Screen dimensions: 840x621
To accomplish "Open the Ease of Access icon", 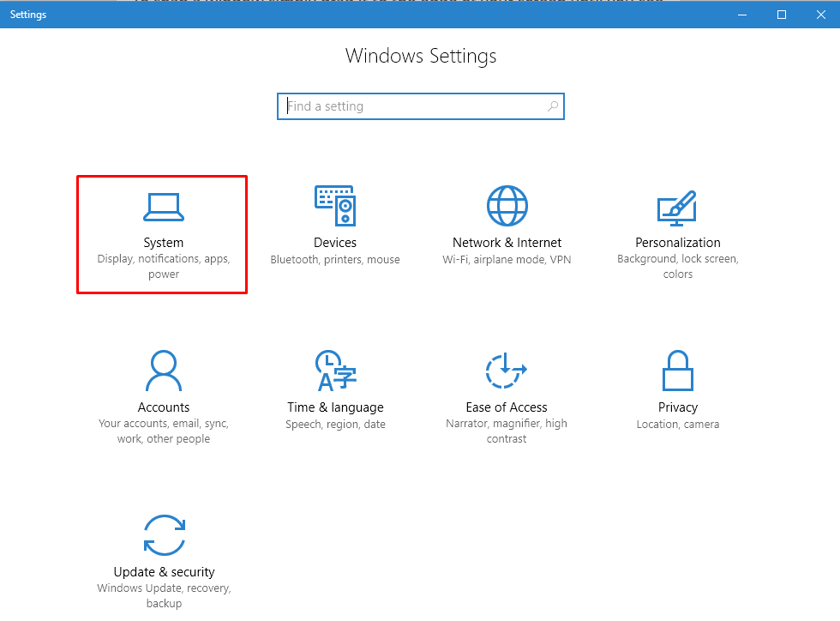I will coord(507,371).
